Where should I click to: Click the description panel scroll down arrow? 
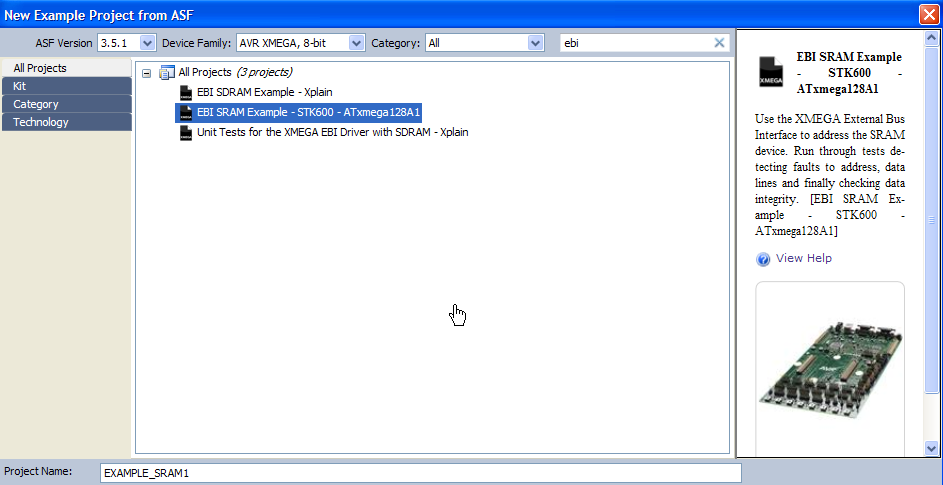click(932, 448)
